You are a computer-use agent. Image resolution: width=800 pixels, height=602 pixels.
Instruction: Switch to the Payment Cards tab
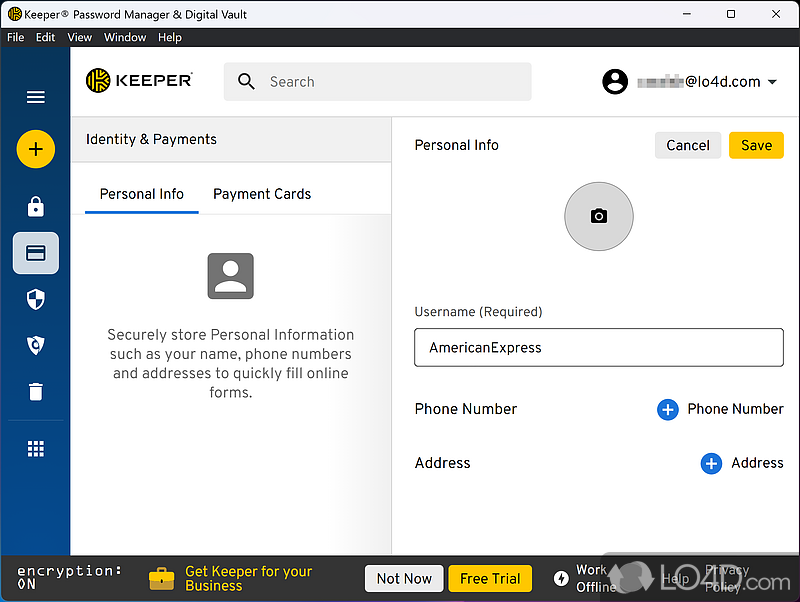[262, 194]
